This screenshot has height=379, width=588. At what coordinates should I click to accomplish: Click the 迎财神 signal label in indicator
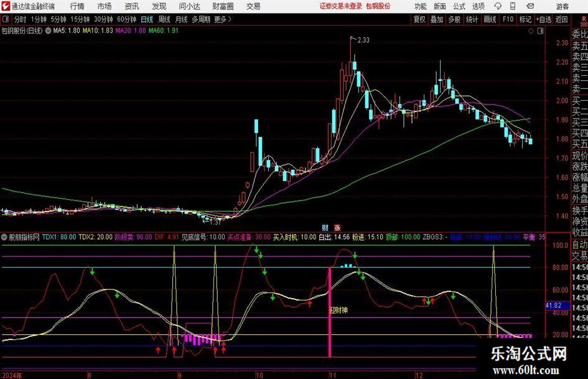338,311
